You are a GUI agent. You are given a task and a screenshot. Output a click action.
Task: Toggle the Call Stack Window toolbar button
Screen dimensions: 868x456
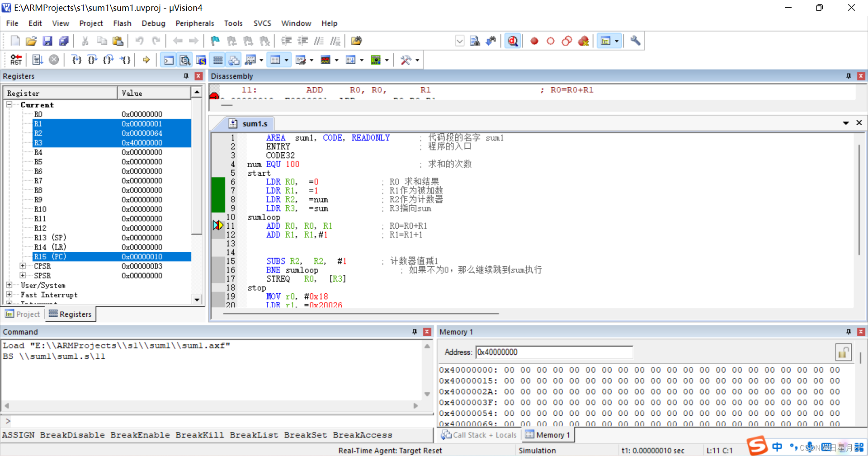(234, 60)
